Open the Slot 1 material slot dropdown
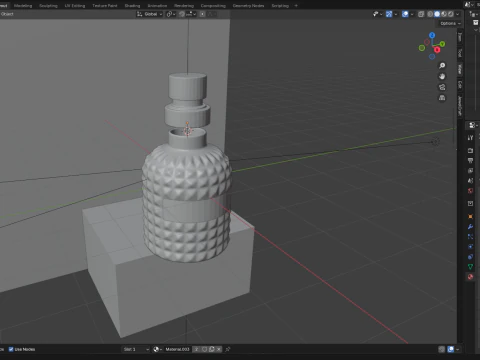 pos(136,349)
